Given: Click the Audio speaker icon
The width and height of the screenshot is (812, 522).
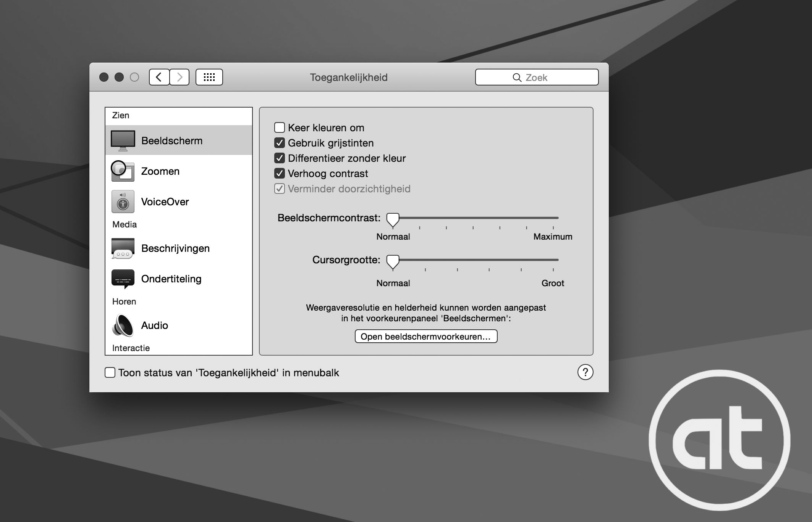Looking at the screenshot, I should 123,325.
